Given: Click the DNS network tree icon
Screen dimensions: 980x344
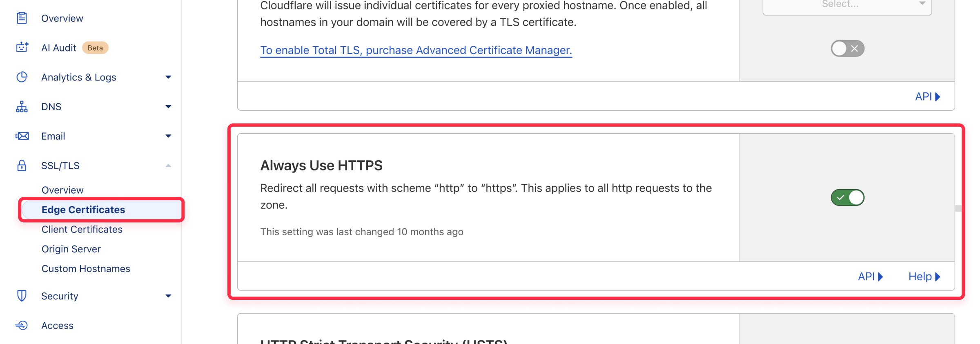Looking at the screenshot, I should point(22,107).
